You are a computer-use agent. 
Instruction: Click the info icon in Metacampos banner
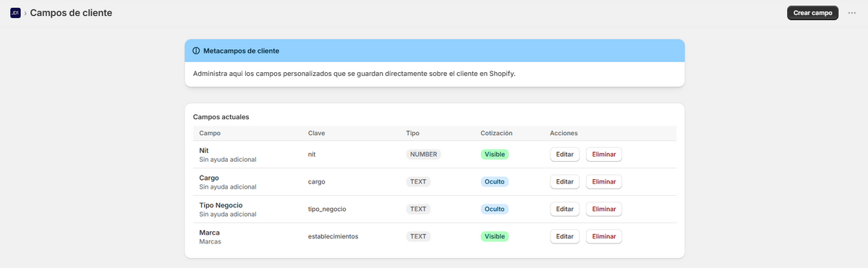196,51
